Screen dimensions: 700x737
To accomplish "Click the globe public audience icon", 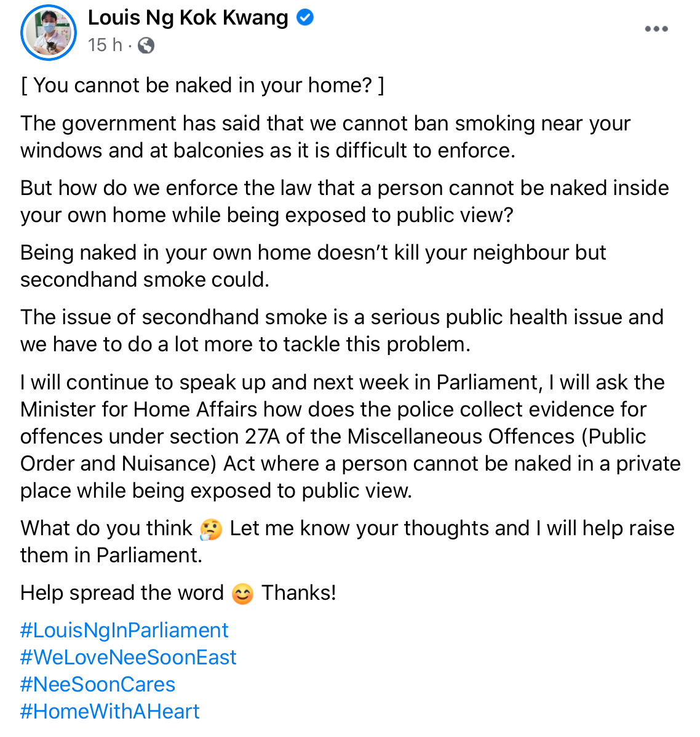I will tap(146, 46).
